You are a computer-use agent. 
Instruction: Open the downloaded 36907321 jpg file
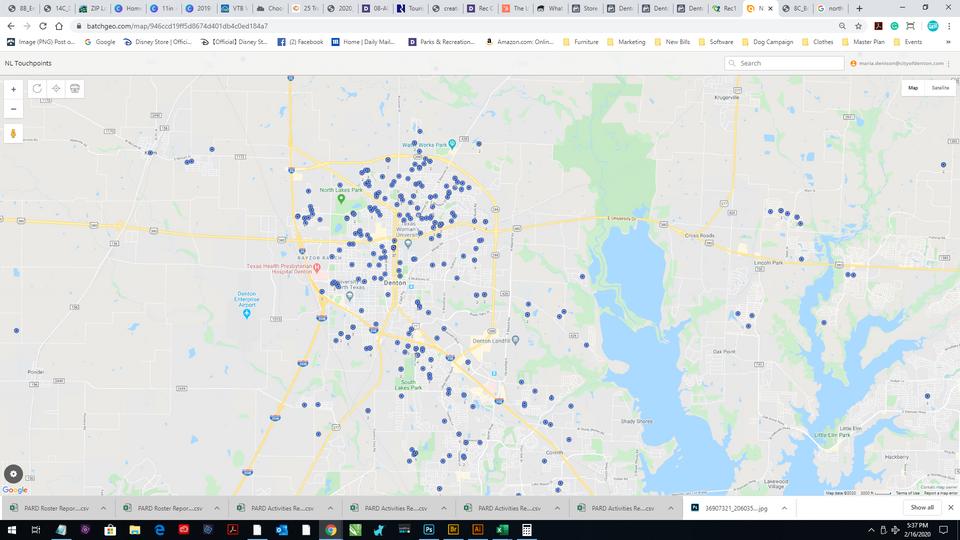(730, 508)
